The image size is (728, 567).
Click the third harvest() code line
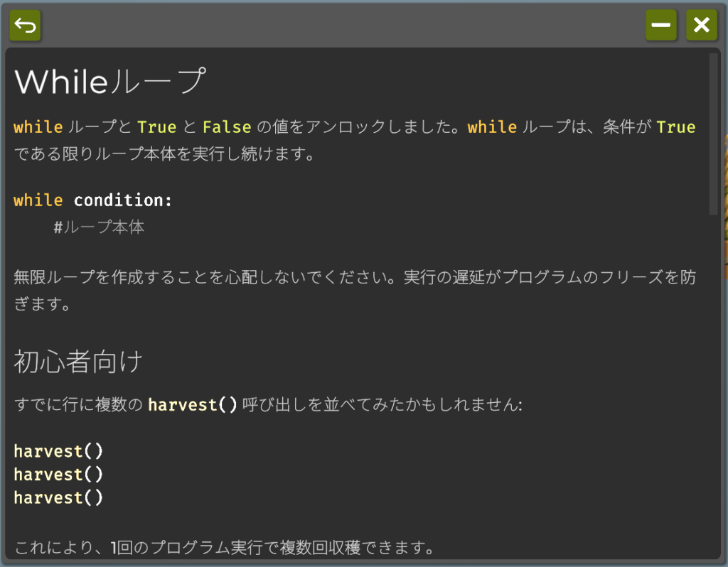pos(58,497)
